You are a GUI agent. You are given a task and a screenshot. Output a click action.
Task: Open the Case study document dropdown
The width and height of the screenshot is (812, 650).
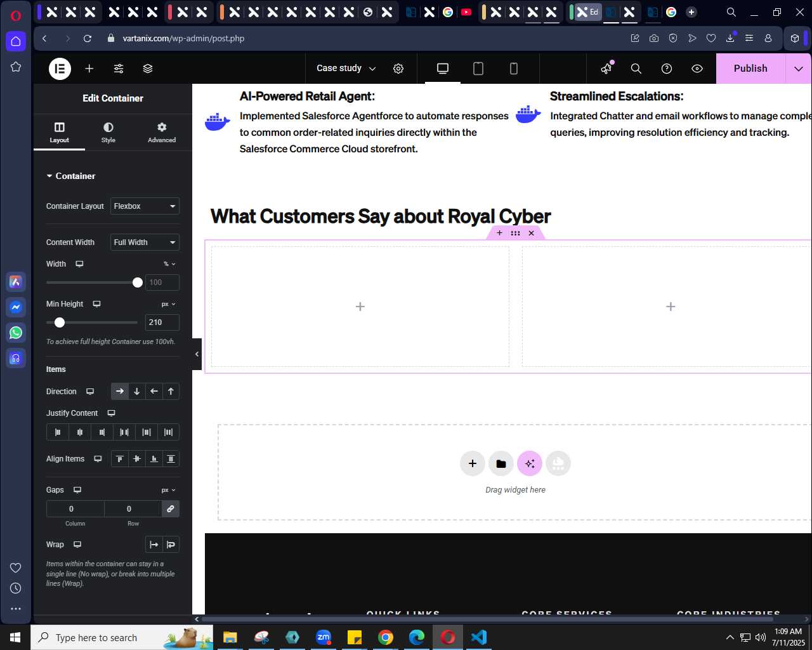coord(346,69)
